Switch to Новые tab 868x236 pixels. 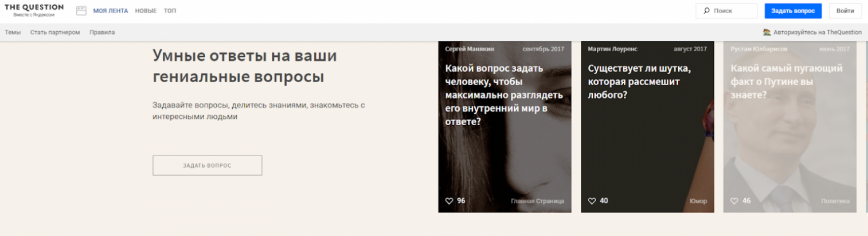click(146, 11)
